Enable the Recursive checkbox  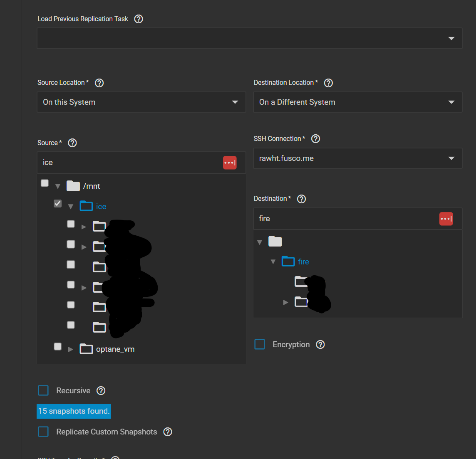43,391
